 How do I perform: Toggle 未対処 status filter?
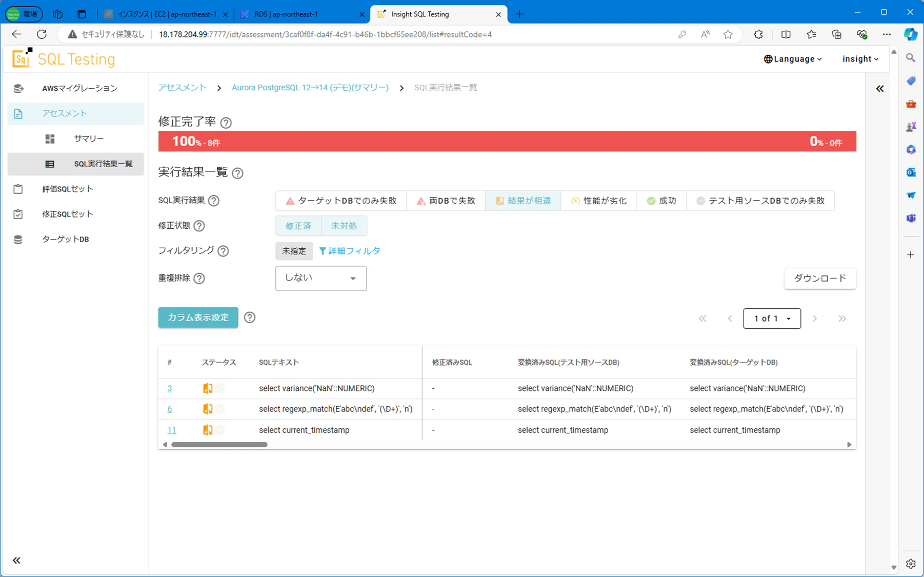(x=344, y=226)
